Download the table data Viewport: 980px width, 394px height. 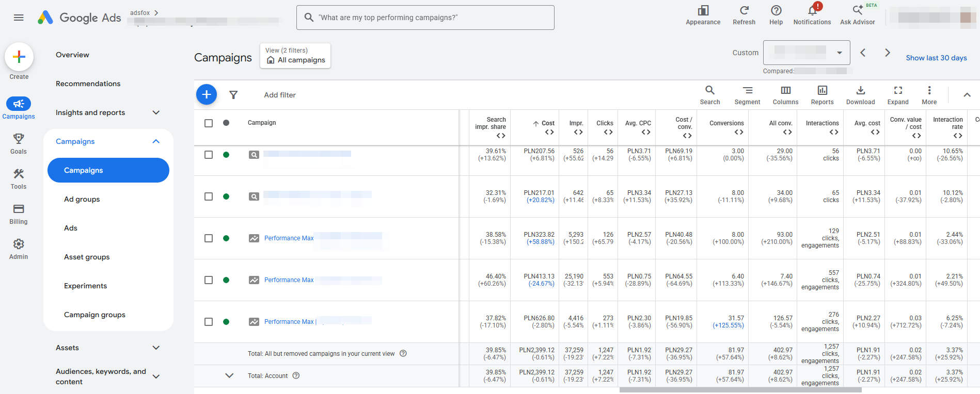tap(860, 95)
